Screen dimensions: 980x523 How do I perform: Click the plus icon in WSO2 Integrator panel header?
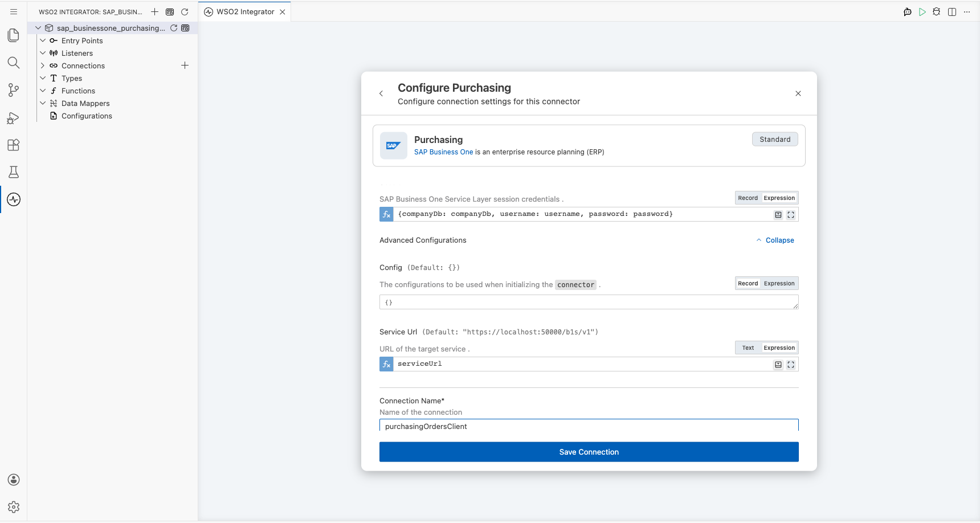pos(154,11)
